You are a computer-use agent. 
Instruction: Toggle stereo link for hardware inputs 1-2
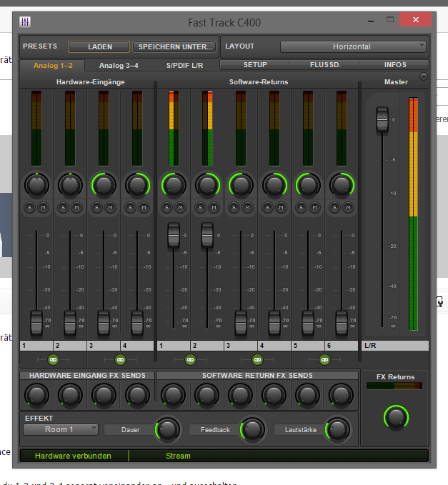click(x=53, y=360)
